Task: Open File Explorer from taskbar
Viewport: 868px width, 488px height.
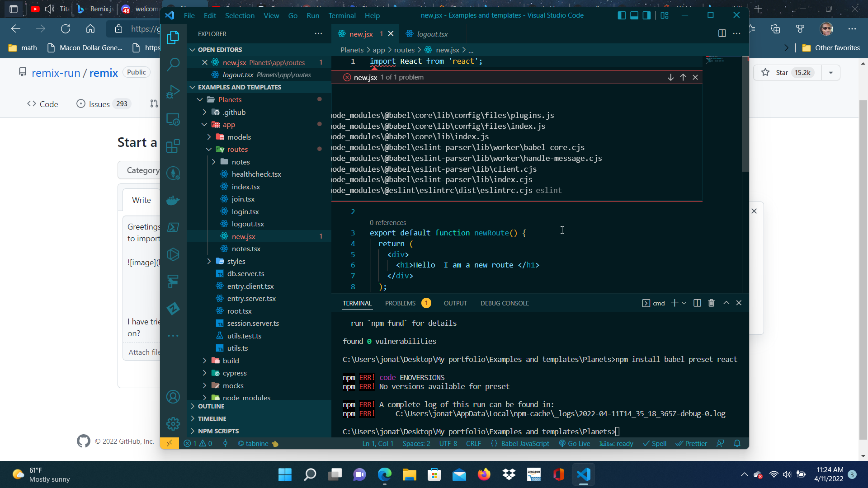Action: (x=409, y=474)
